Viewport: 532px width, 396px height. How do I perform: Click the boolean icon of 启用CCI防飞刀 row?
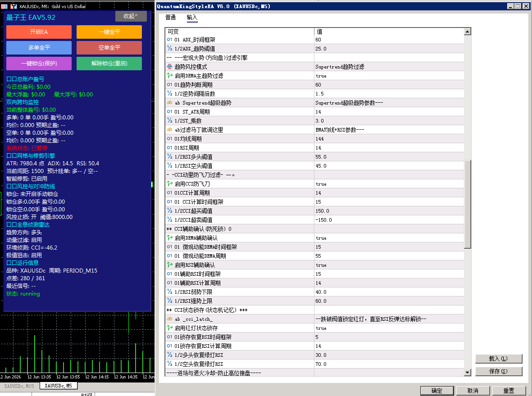coord(170,183)
